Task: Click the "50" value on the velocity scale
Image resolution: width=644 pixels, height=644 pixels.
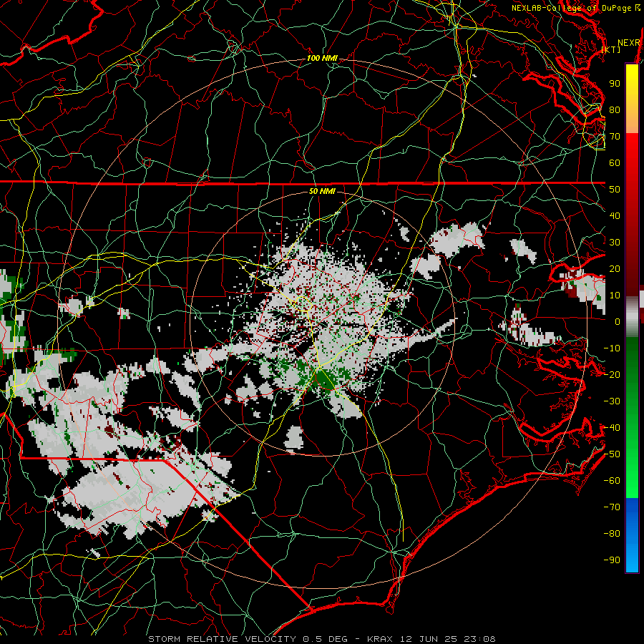Action: [615, 190]
